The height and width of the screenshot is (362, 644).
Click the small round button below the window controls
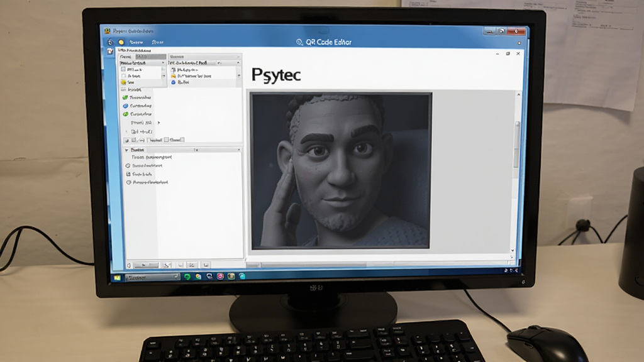pos(519,43)
